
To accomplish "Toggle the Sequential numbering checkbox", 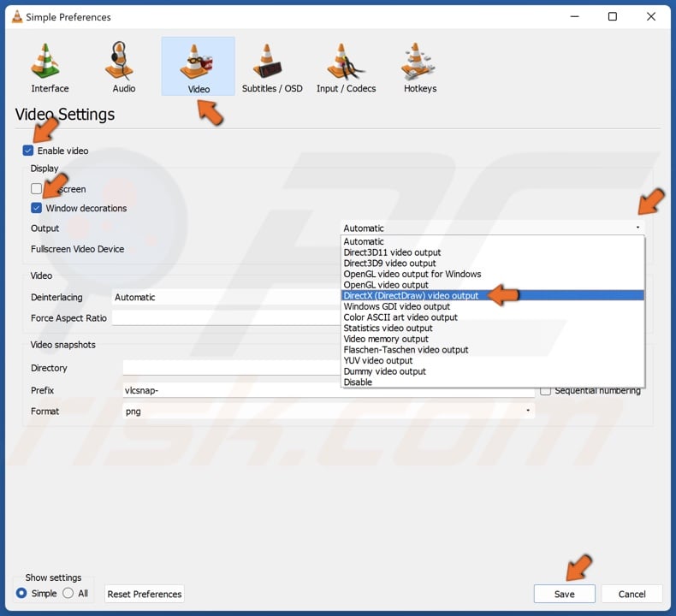I will tap(545, 390).
